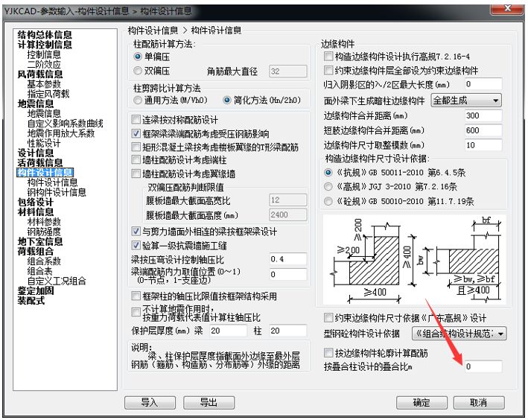Click 边缘构件尺寸取整模数 field showing 10
The width and height of the screenshot is (528, 420).
[x=483, y=145]
